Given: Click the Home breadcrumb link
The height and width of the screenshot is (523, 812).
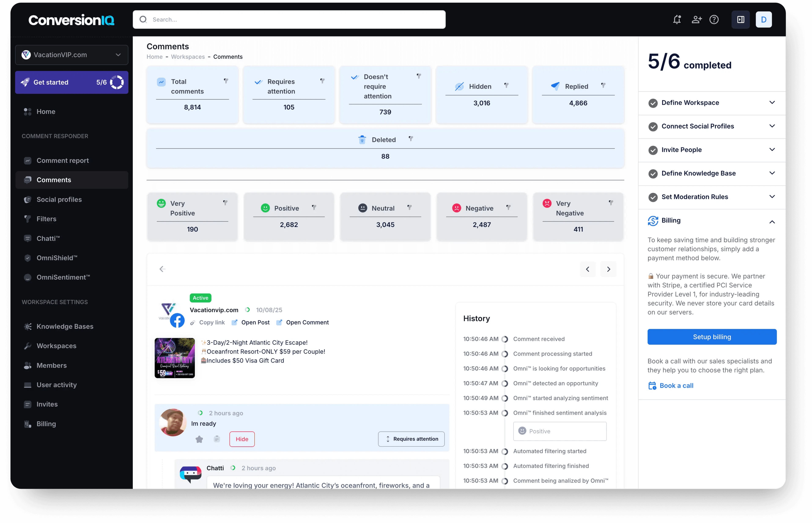Looking at the screenshot, I should pyautogui.click(x=154, y=57).
